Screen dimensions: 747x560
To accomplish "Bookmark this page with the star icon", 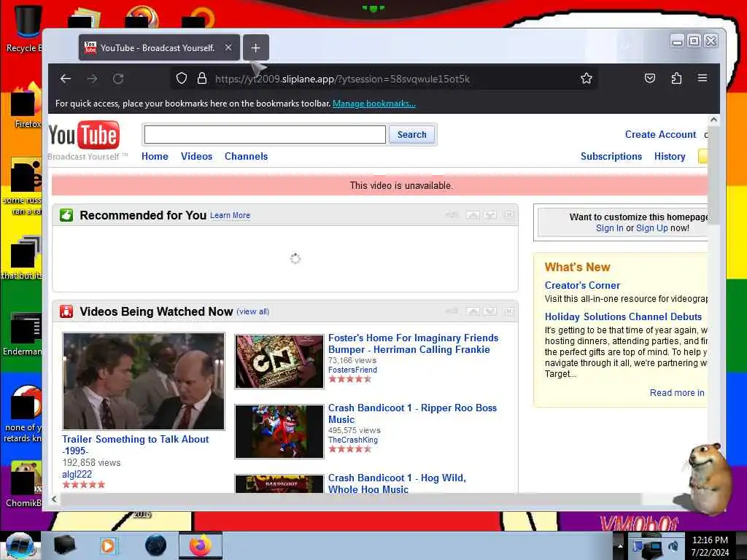I will 587,78.
